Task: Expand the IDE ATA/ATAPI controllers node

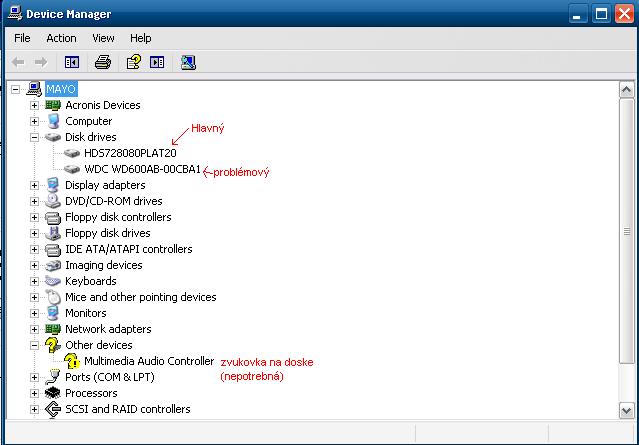Action: 34,249
